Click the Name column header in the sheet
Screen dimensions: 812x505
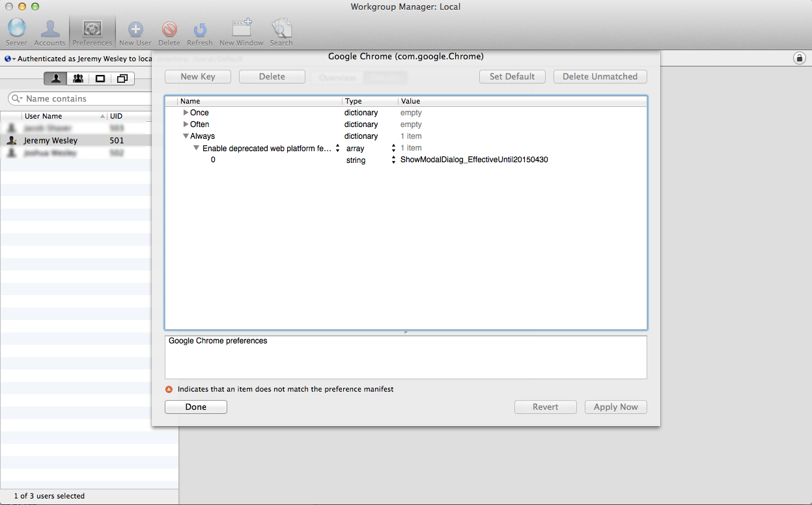click(x=259, y=101)
